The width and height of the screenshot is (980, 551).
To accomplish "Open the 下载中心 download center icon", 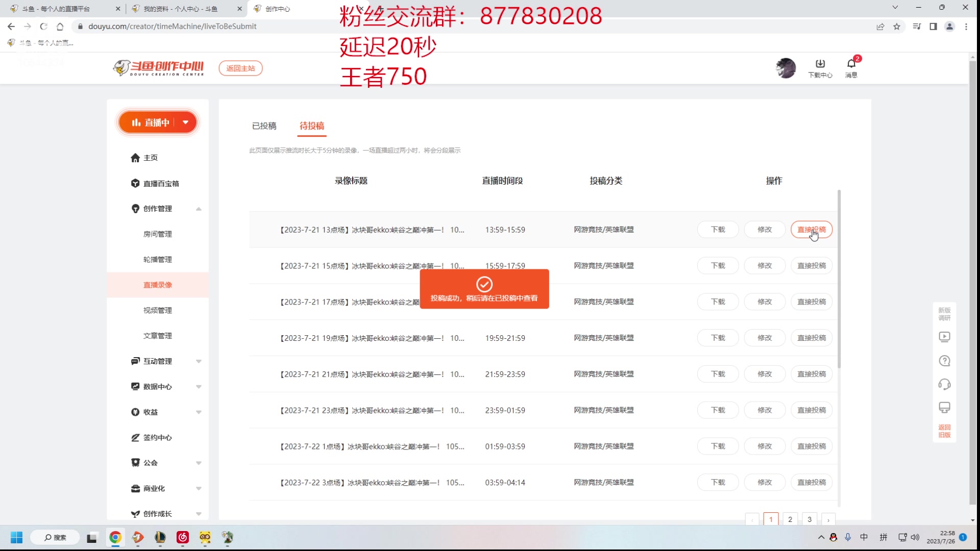I will 820,68.
